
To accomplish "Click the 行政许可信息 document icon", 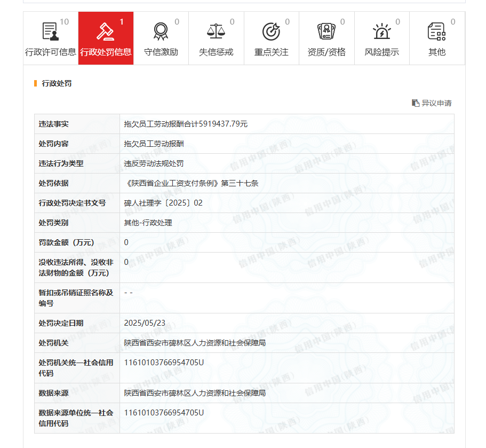I will click(50, 32).
